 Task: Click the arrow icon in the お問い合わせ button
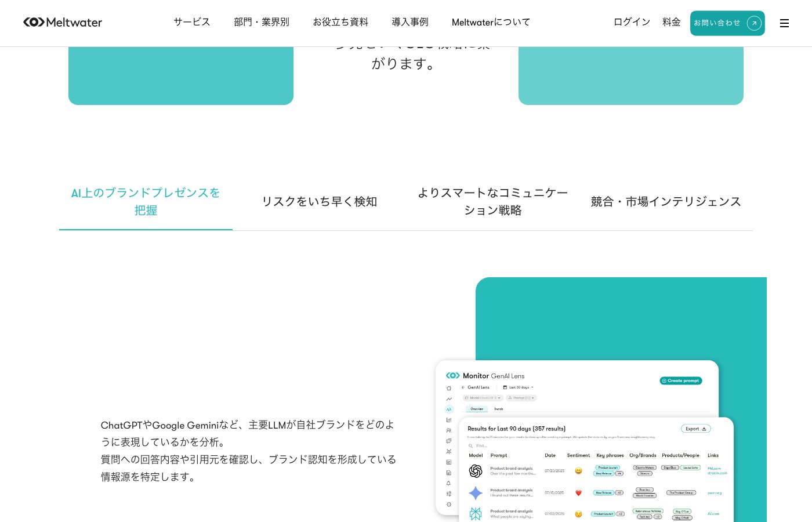[x=754, y=23]
